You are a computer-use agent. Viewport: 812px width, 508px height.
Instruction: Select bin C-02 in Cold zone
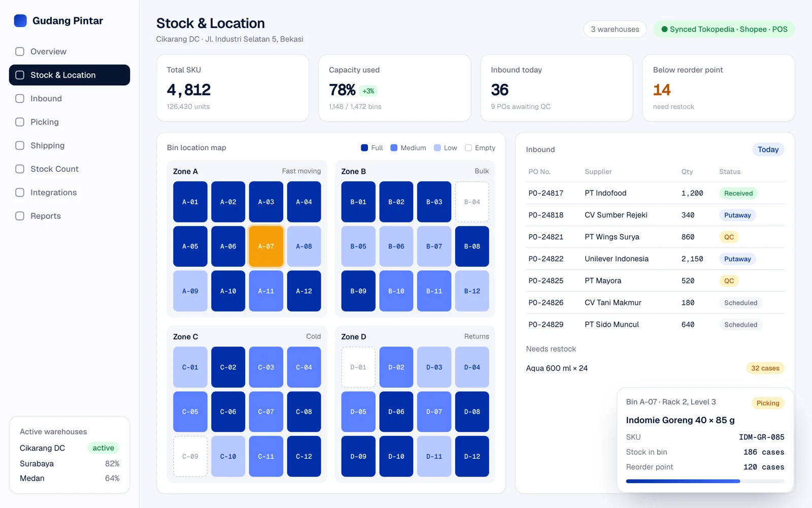click(x=228, y=367)
